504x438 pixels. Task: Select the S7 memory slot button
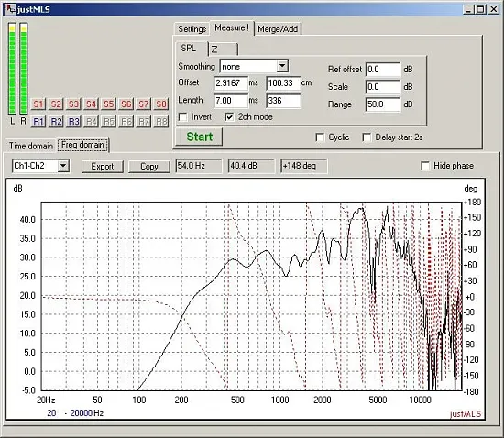144,104
